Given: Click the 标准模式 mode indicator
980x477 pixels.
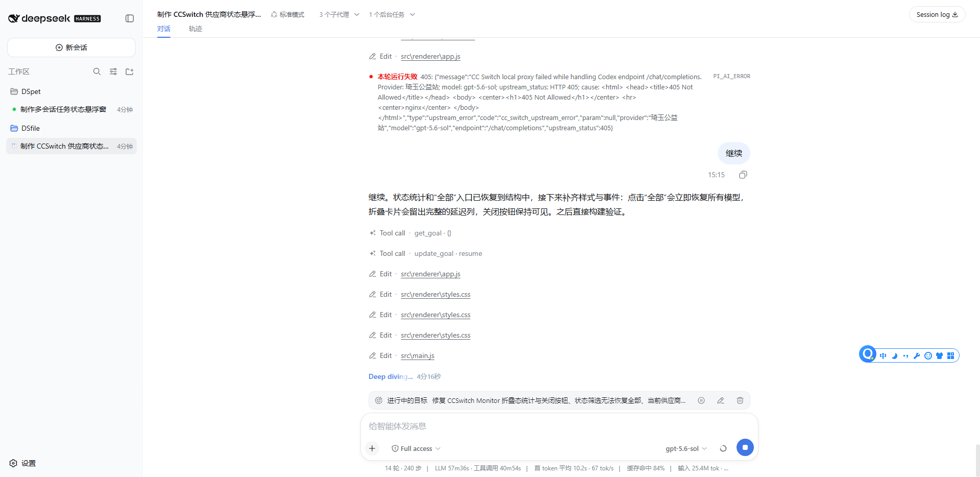Looking at the screenshot, I should (x=287, y=15).
